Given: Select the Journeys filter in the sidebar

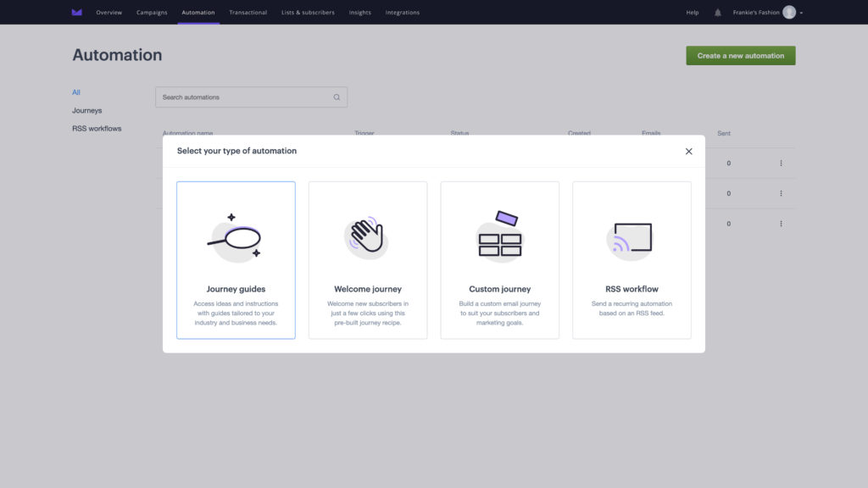Looking at the screenshot, I should click(x=86, y=110).
